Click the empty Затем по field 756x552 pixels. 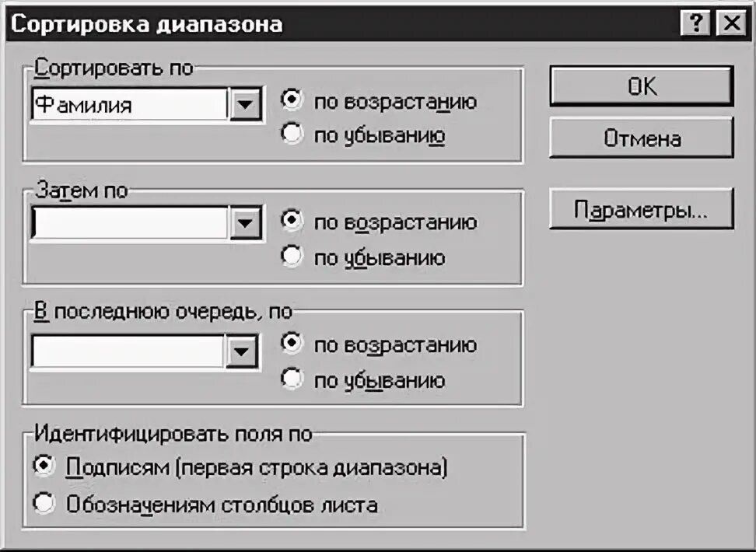tap(129, 222)
